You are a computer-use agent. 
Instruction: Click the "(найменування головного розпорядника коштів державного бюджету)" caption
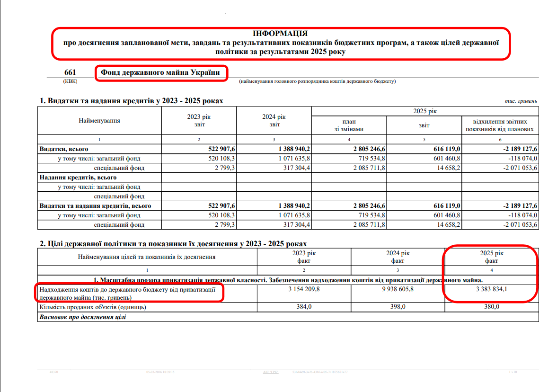(x=317, y=81)
